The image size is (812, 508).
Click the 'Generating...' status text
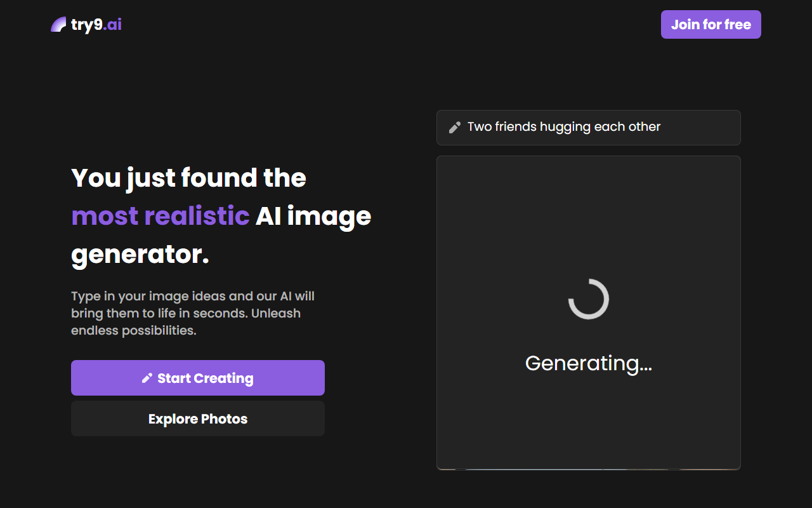click(588, 363)
